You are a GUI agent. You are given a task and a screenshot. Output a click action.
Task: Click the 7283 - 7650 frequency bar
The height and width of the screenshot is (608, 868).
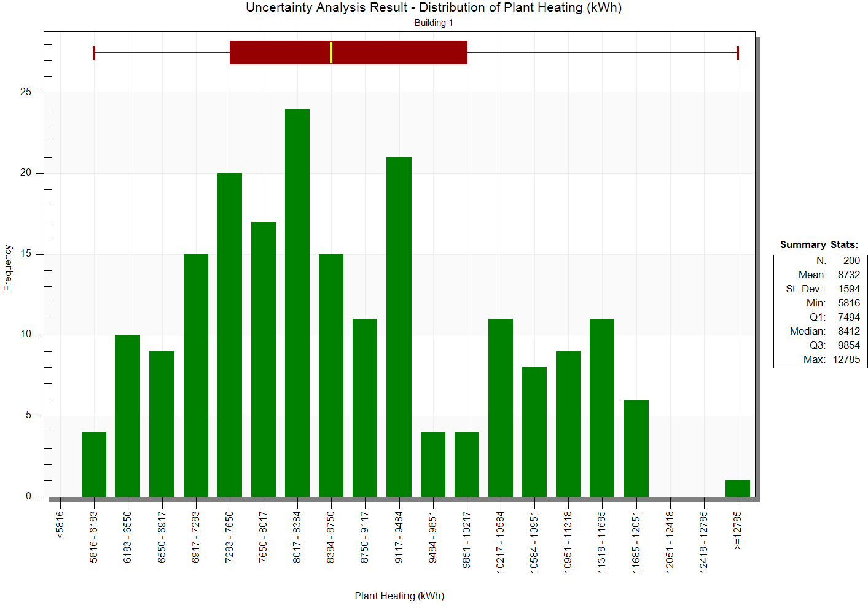(230, 335)
